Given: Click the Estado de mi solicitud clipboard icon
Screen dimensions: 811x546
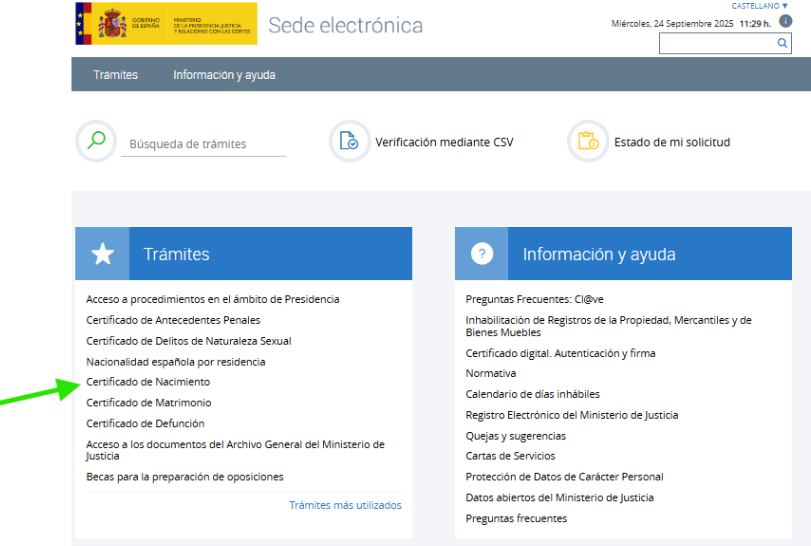Looking at the screenshot, I should (x=587, y=141).
